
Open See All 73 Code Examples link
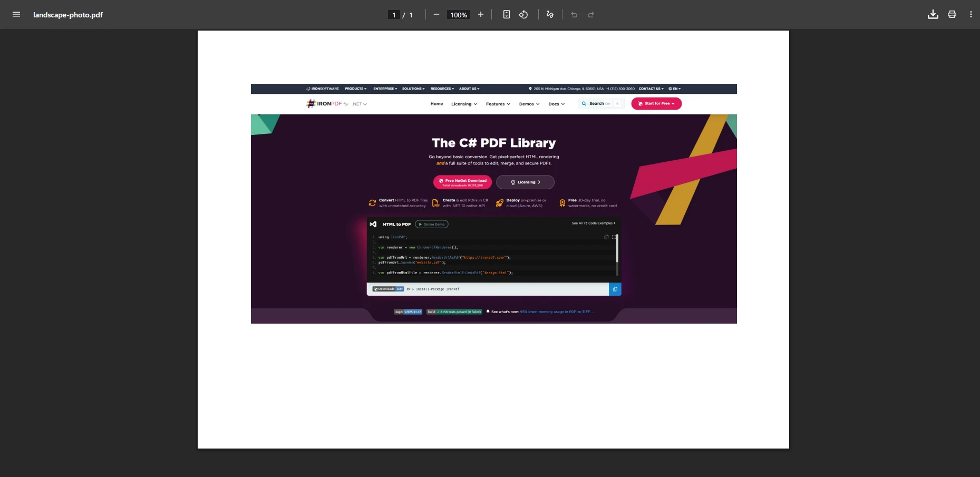[x=593, y=223]
